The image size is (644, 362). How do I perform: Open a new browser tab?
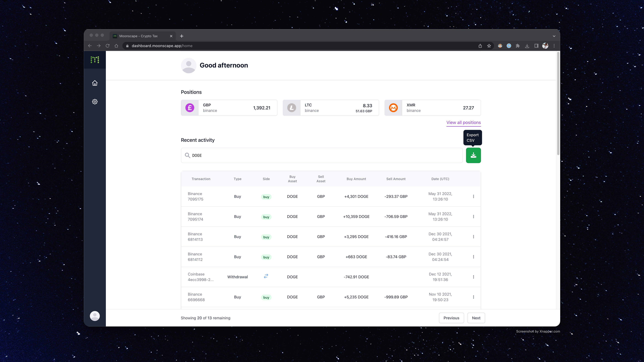(x=182, y=36)
